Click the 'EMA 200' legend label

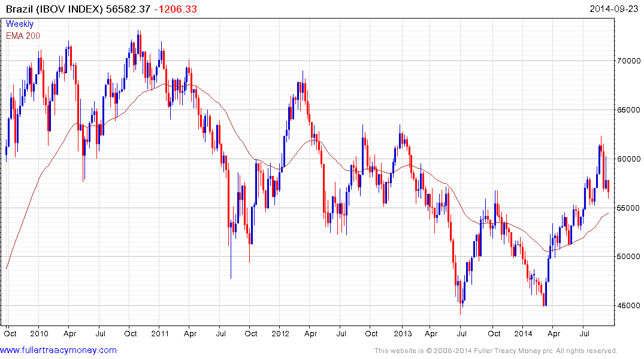tap(23, 36)
